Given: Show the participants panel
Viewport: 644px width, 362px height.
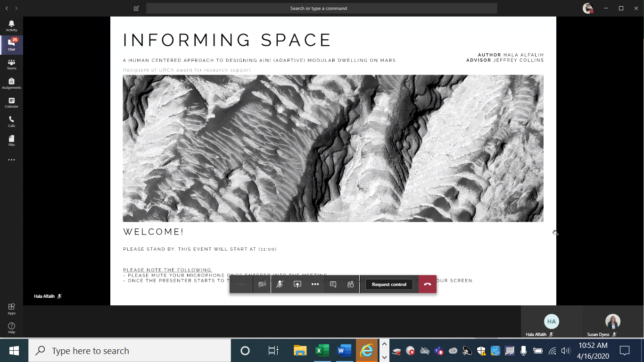Looking at the screenshot, I should (x=350, y=285).
